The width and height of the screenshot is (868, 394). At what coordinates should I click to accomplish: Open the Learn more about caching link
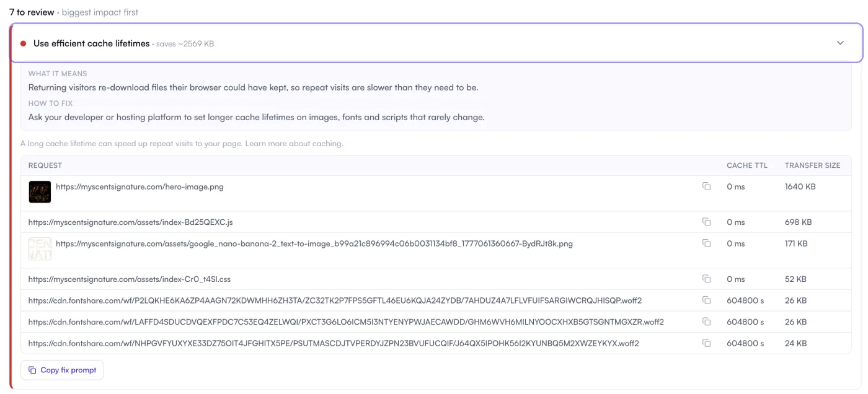point(294,144)
